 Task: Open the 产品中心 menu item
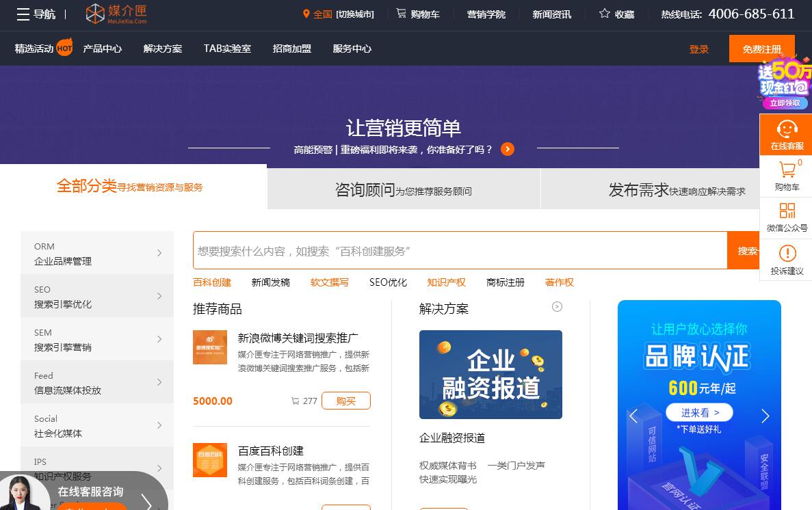103,49
